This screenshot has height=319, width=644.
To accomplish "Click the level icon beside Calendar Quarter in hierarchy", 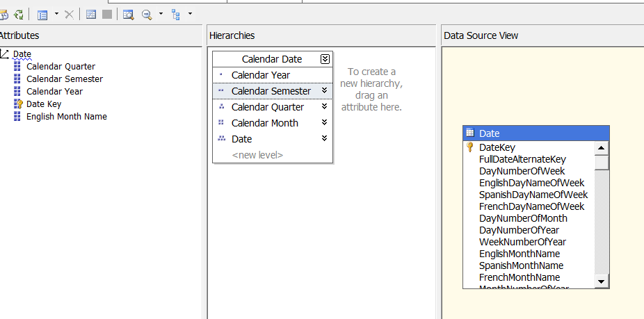I will coord(222,106).
